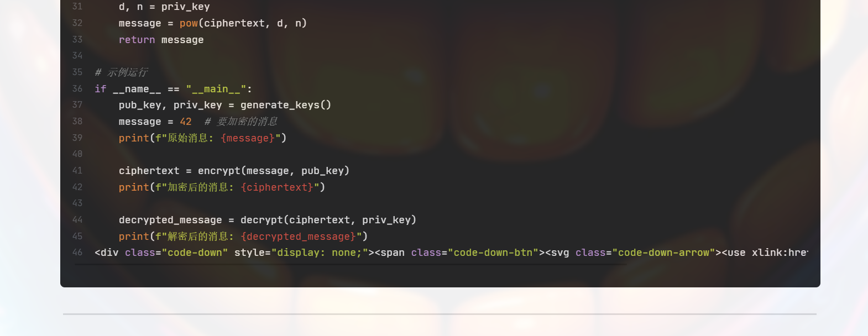
Task: Click line number 36 in the gutter
Action: 77,88
